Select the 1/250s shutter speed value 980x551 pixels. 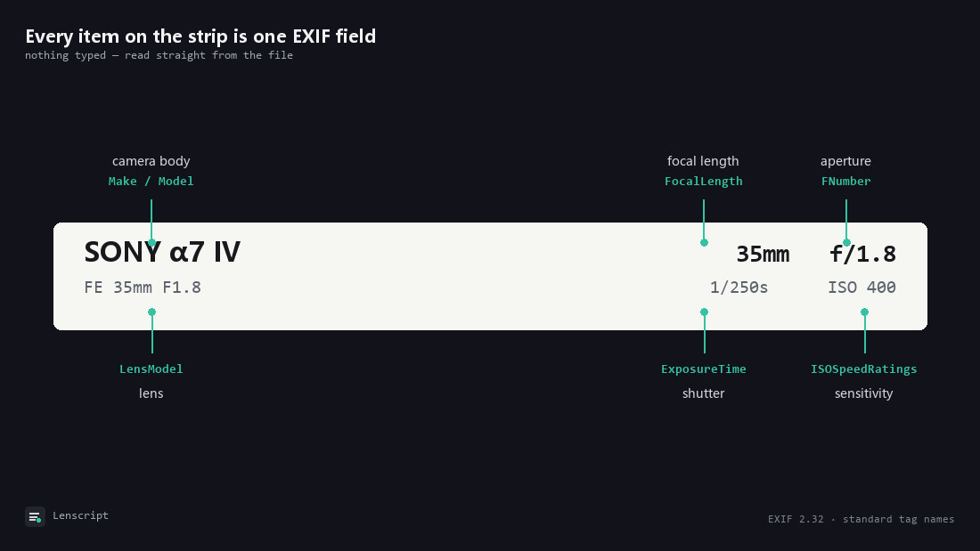click(739, 288)
